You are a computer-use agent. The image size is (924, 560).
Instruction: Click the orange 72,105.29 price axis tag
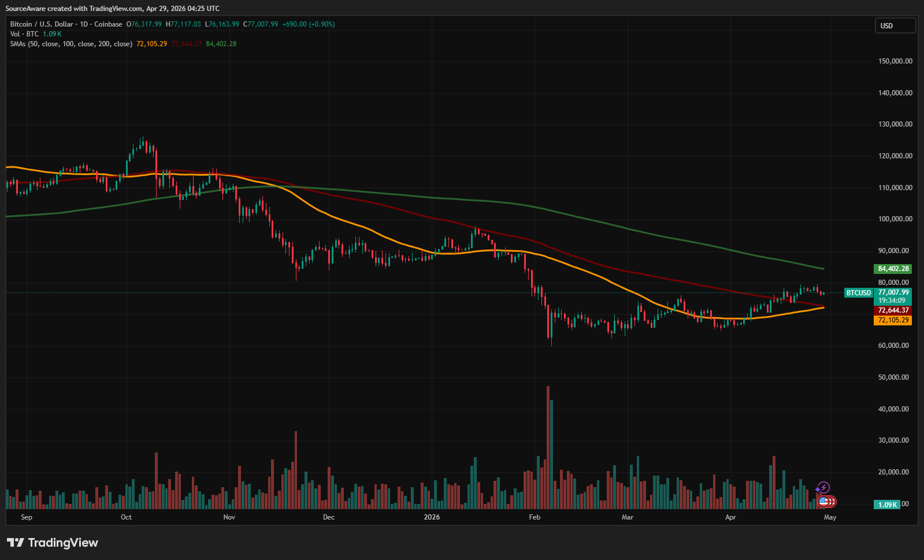893,320
